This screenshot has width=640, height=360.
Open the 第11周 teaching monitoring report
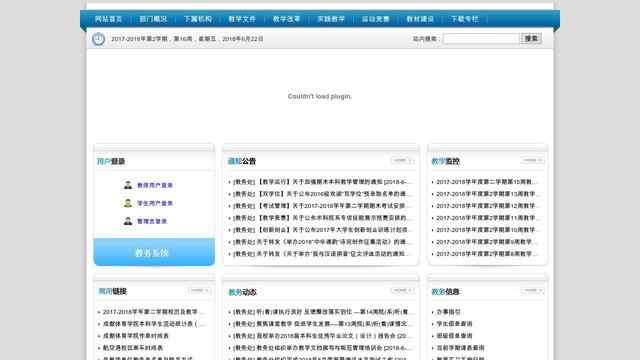(487, 218)
